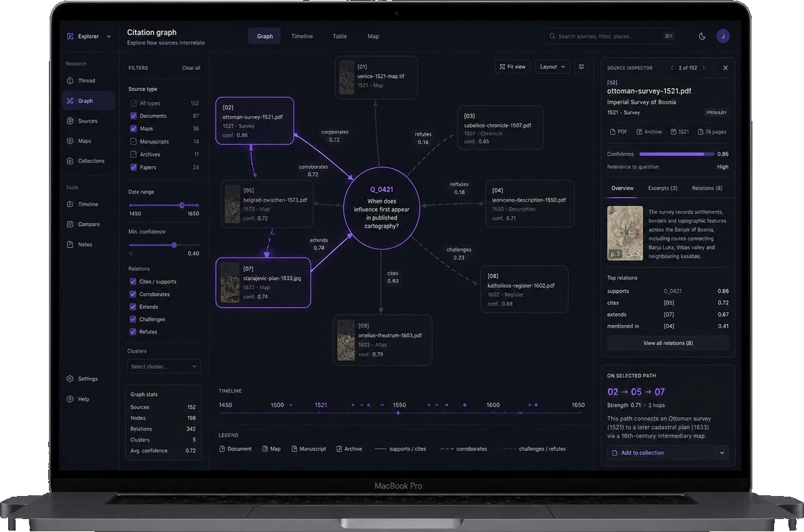Screen dimensions: 804x532
Task: Switch to the Map view tab
Action: point(373,37)
